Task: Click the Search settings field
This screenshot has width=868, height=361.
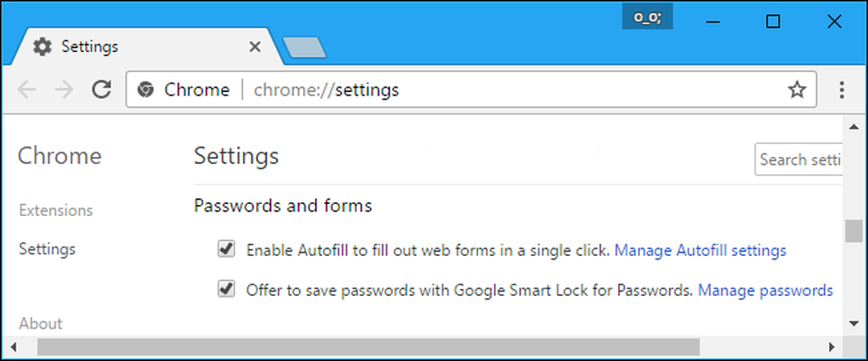Action: 799,160
